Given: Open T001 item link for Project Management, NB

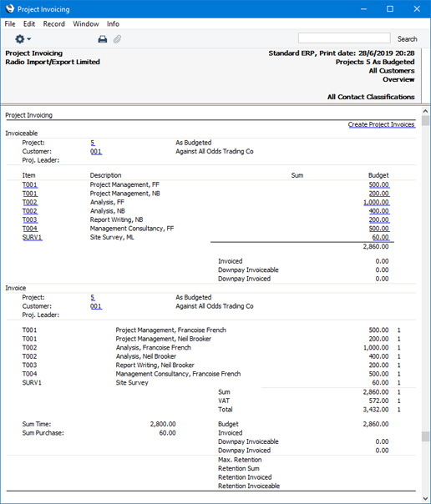Looking at the screenshot, I should point(29,194).
